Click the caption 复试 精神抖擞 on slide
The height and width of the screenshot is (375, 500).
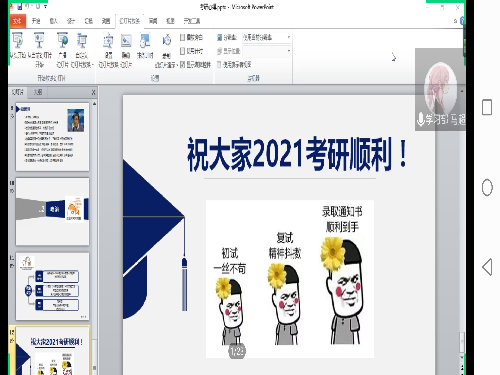285,246
